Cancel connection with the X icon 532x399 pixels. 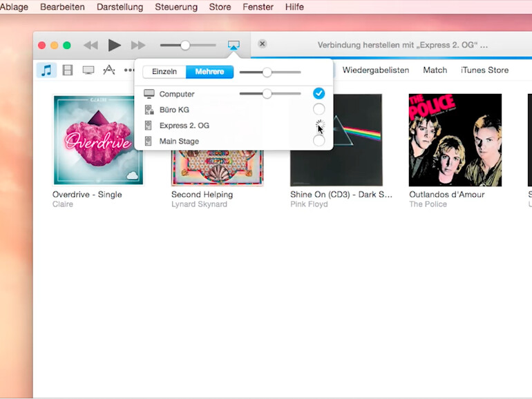click(x=263, y=44)
